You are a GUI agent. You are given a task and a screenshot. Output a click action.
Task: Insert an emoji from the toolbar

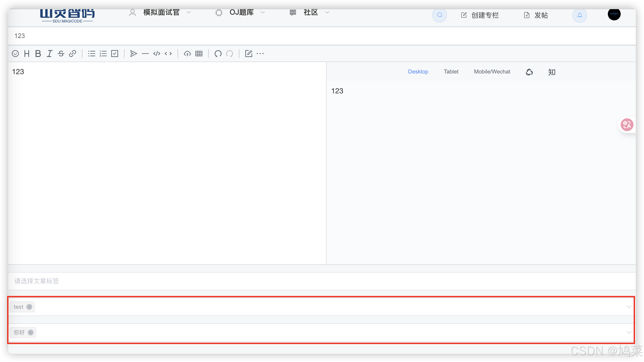coord(15,54)
